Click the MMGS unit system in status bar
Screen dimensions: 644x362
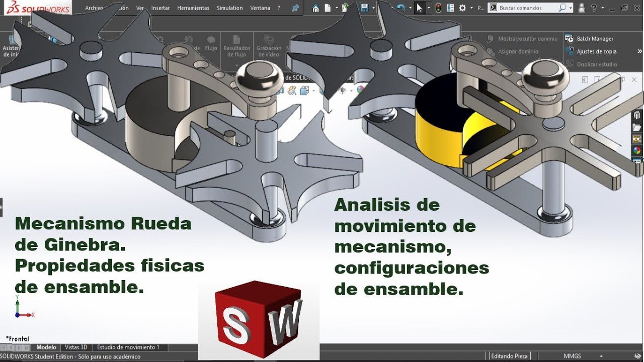point(573,356)
